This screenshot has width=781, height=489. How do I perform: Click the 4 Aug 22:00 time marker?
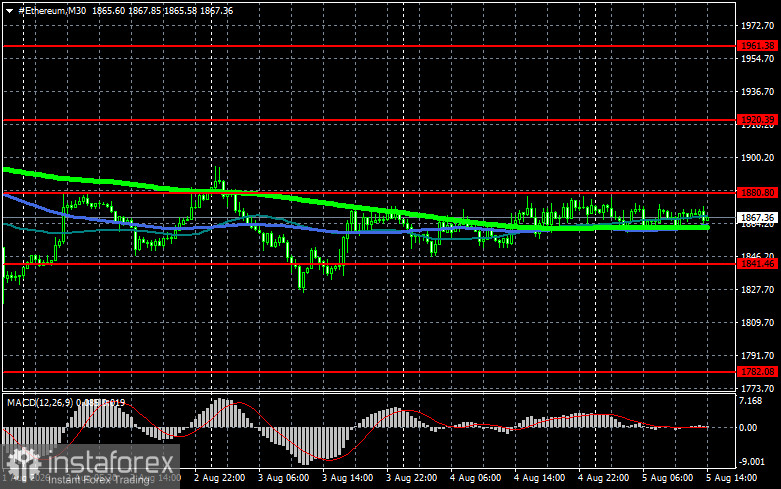coord(604,478)
